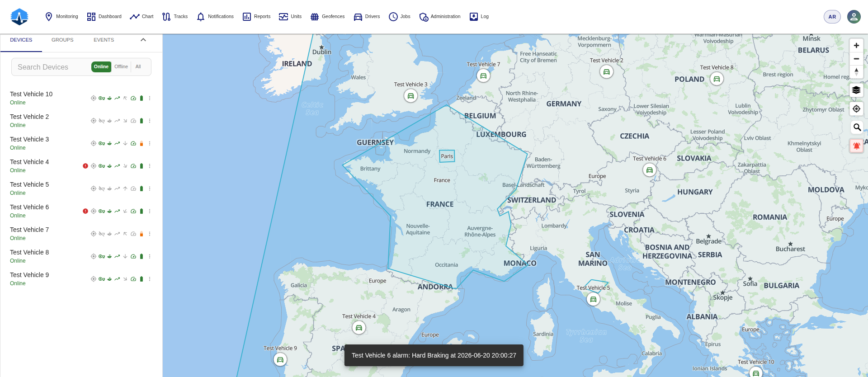Screen dimensions: 868x377
Task: Open the map layers switcher
Action: click(856, 90)
